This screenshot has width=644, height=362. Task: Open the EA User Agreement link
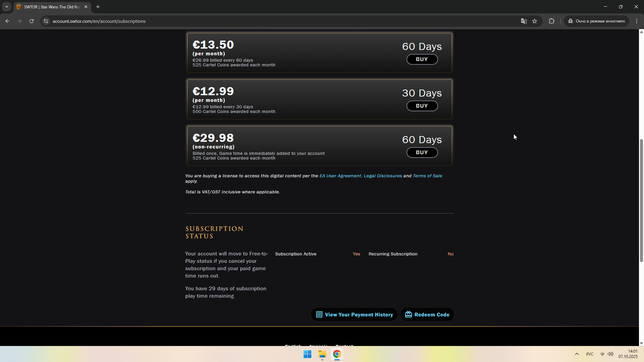point(340,176)
